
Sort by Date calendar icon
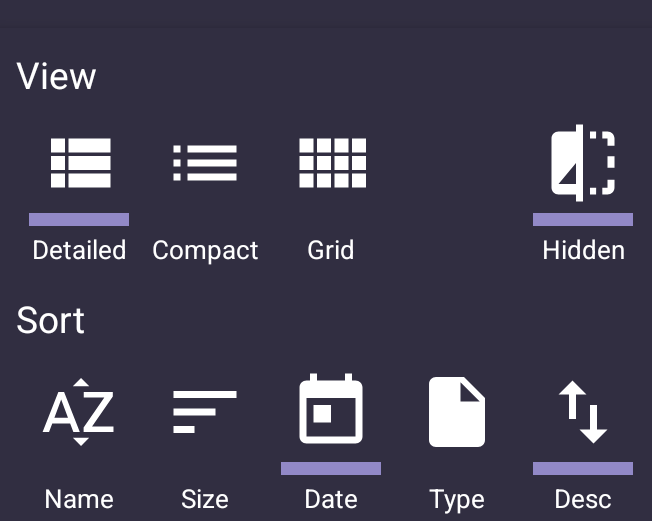coord(331,410)
